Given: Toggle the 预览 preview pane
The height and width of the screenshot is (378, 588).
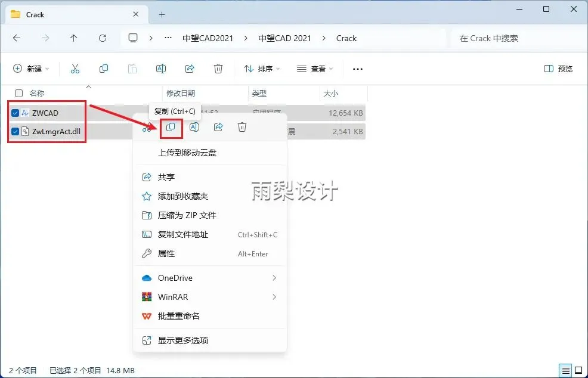Looking at the screenshot, I should 558,69.
